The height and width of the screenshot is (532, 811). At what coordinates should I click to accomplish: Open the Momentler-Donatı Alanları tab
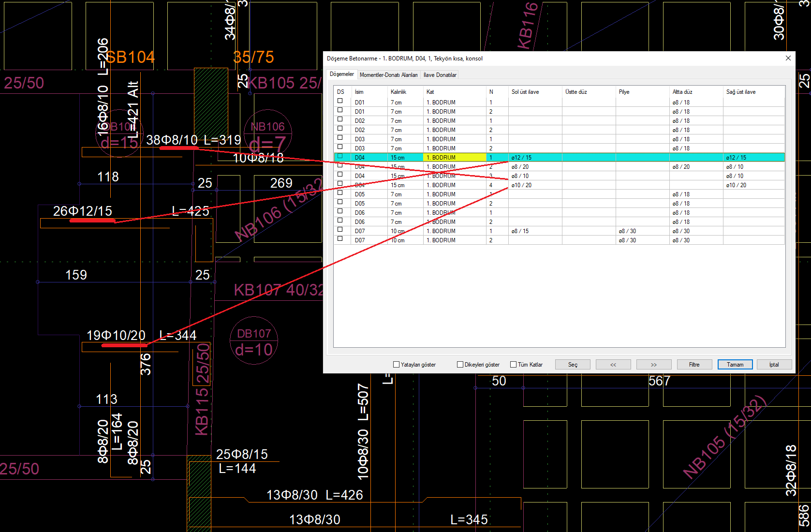388,75
